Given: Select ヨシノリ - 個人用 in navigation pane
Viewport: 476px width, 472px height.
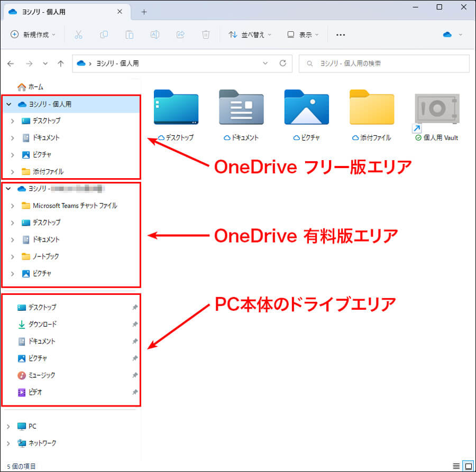Looking at the screenshot, I should (x=50, y=104).
